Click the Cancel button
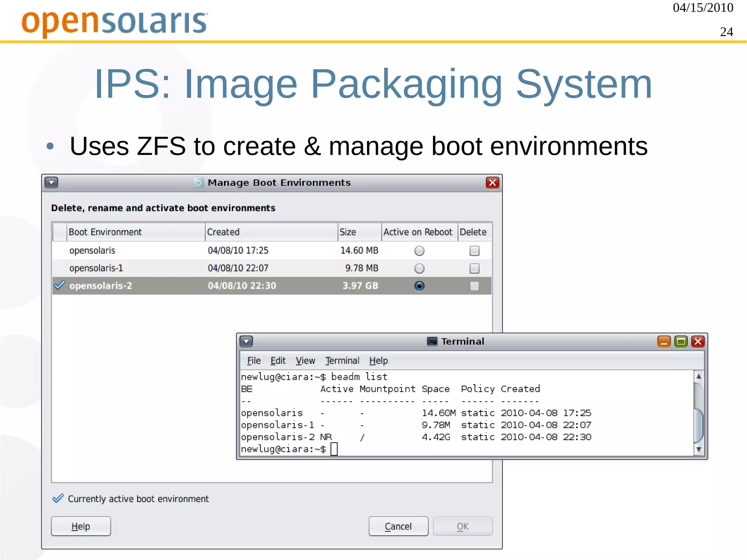747x560 pixels. coord(398,526)
